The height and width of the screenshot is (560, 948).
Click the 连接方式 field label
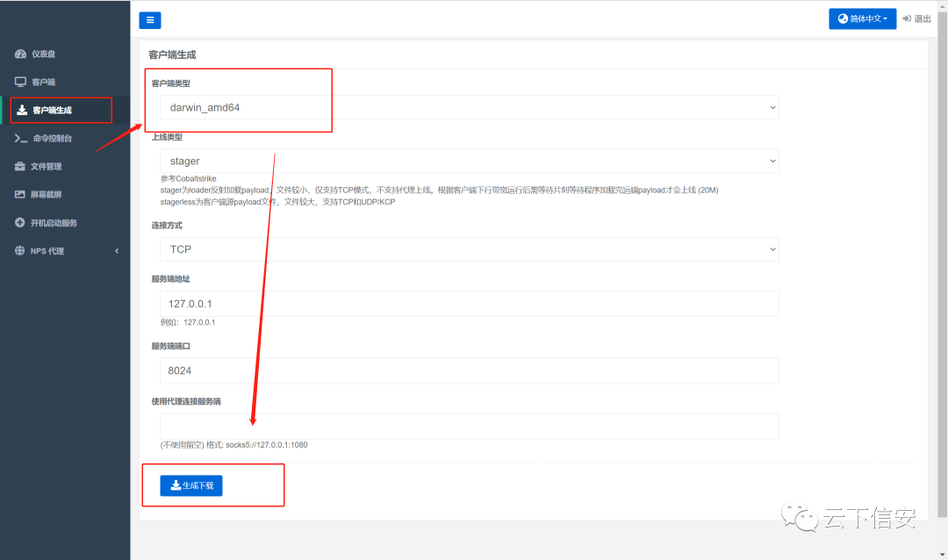point(167,225)
